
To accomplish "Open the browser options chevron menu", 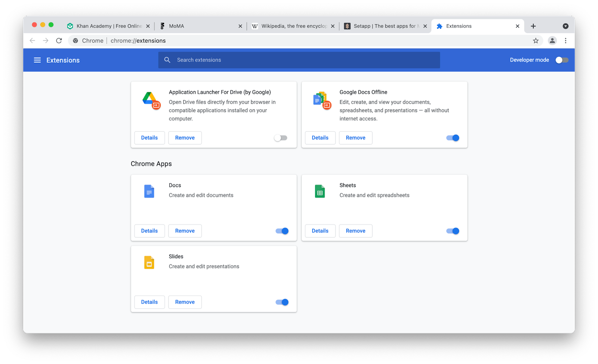I will pos(565,26).
